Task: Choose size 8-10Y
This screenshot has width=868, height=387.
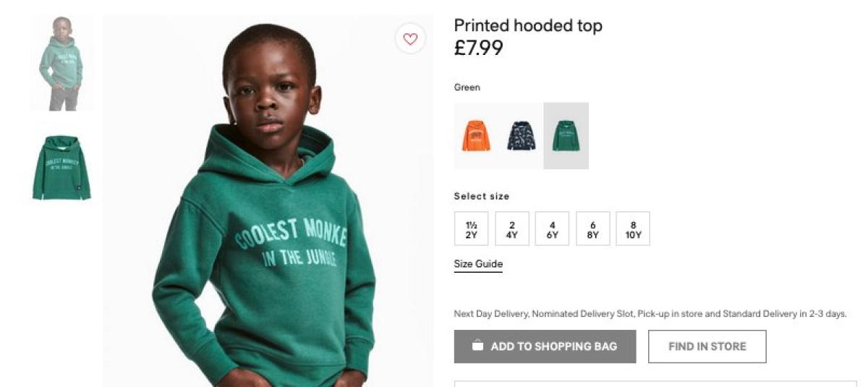Action: point(633,229)
